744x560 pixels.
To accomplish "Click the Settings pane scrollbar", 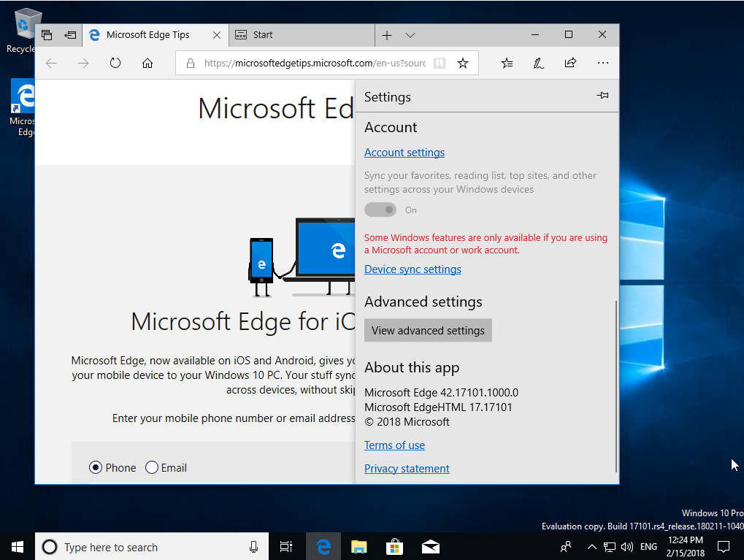I will pyautogui.click(x=616, y=386).
